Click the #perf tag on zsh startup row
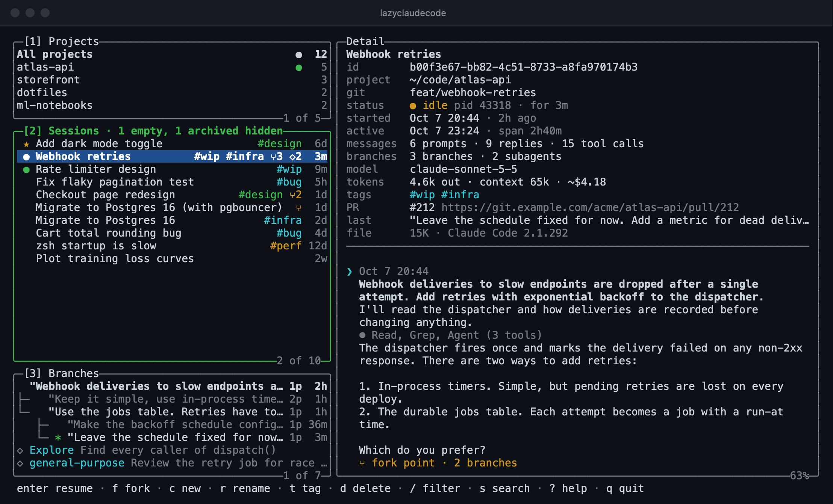This screenshot has height=504, width=833. 286,246
